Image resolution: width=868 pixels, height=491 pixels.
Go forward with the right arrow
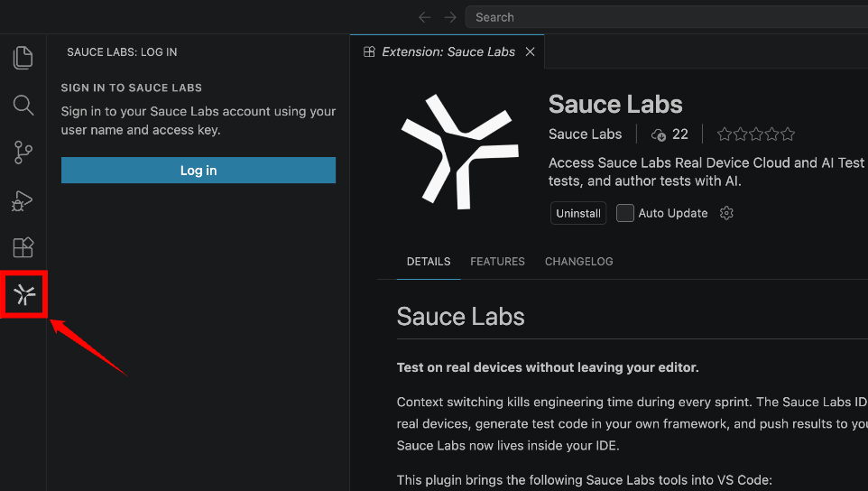(450, 17)
